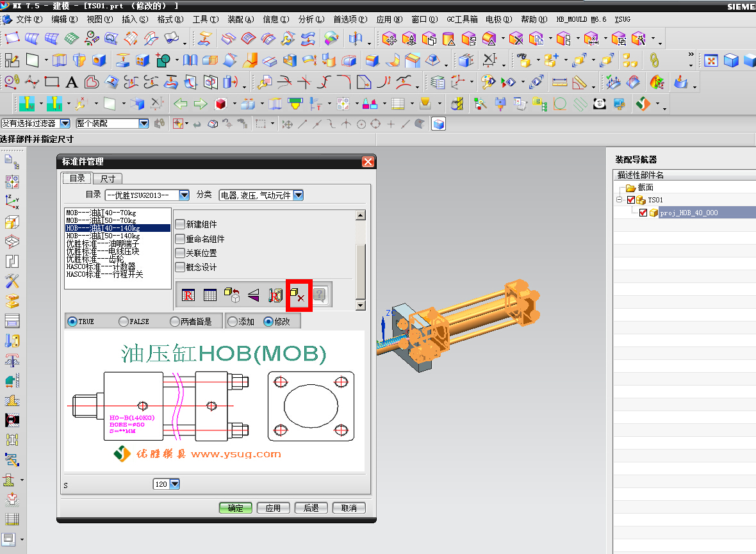Click the hole feature block icon
756x554 pixels.
99,60
